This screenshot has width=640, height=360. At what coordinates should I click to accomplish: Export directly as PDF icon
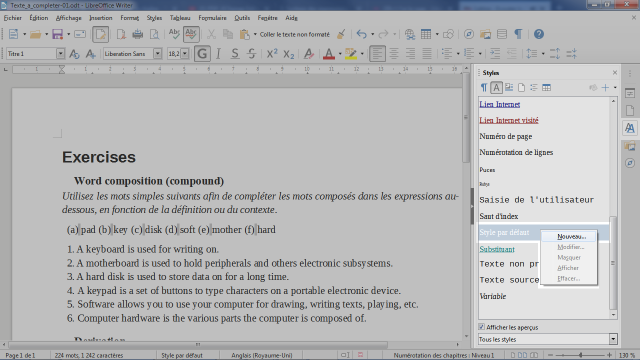pyautogui.click(x=121, y=34)
